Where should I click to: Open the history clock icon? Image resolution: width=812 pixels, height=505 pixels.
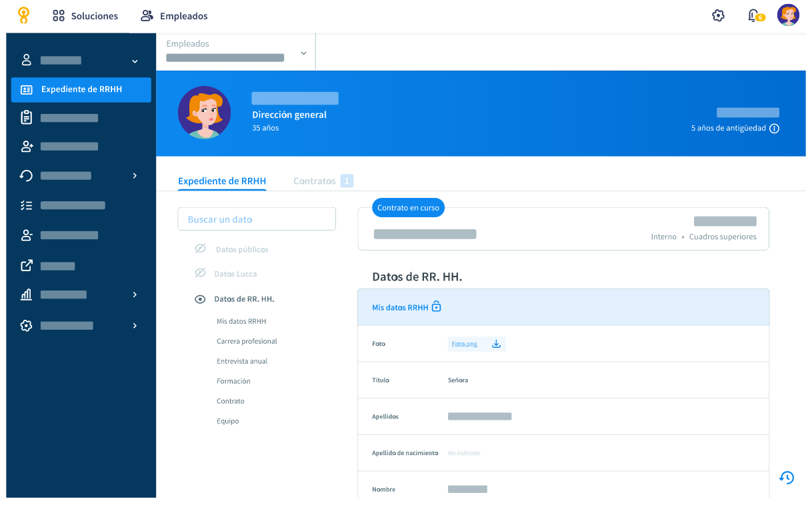(787, 478)
